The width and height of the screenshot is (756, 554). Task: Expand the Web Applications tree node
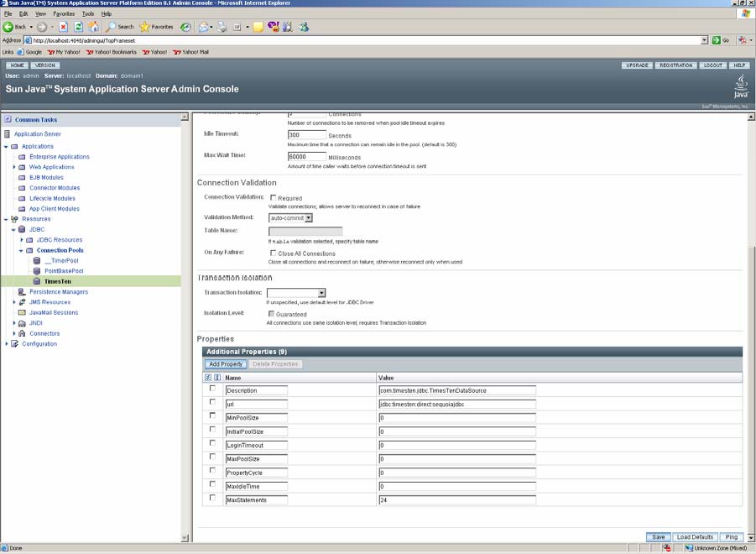click(14, 167)
